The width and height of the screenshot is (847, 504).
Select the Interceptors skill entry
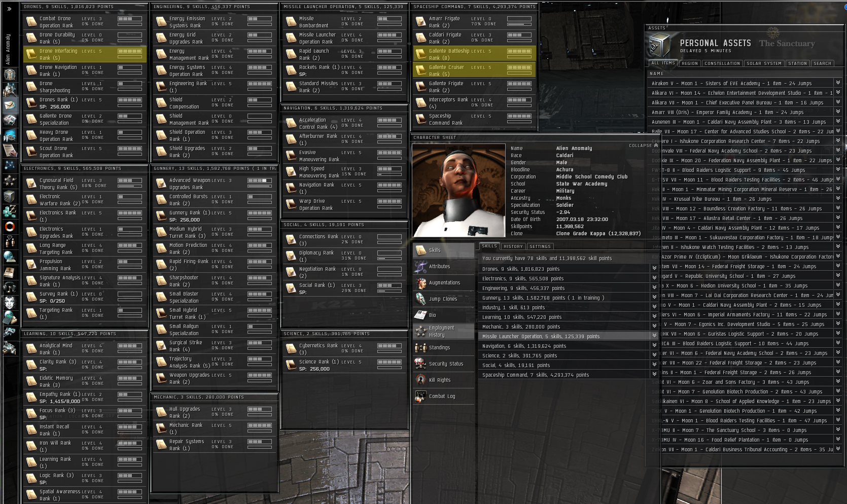click(474, 103)
